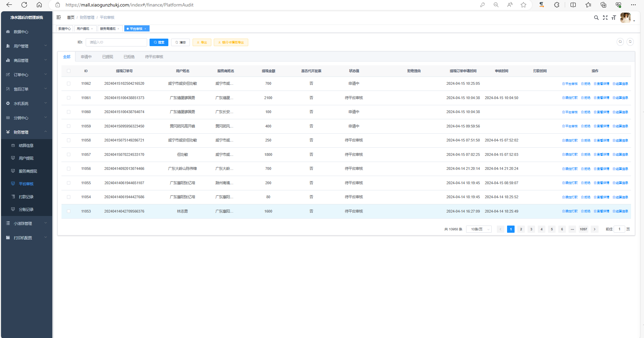644x338 pixels.
Task: Tick checkbox for row 11061
Action: pos(69,98)
